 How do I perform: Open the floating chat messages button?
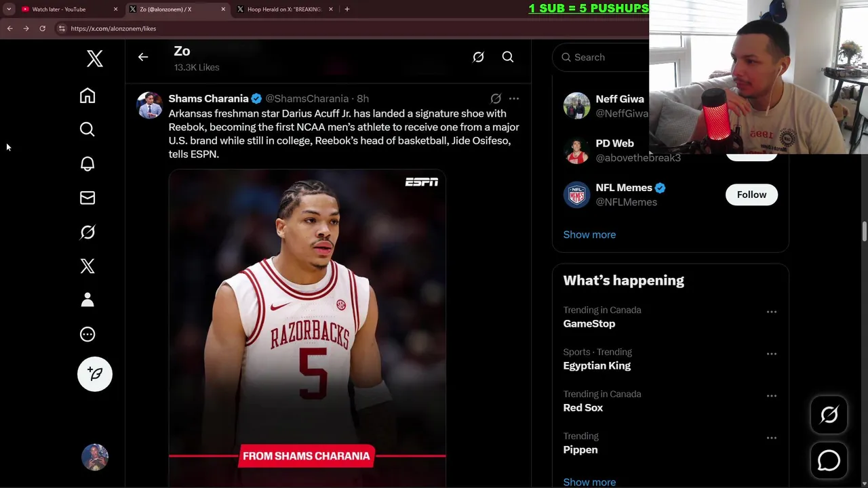click(x=829, y=461)
